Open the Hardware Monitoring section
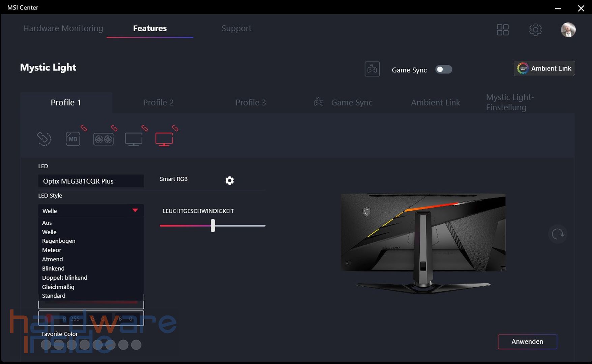 (x=63, y=28)
